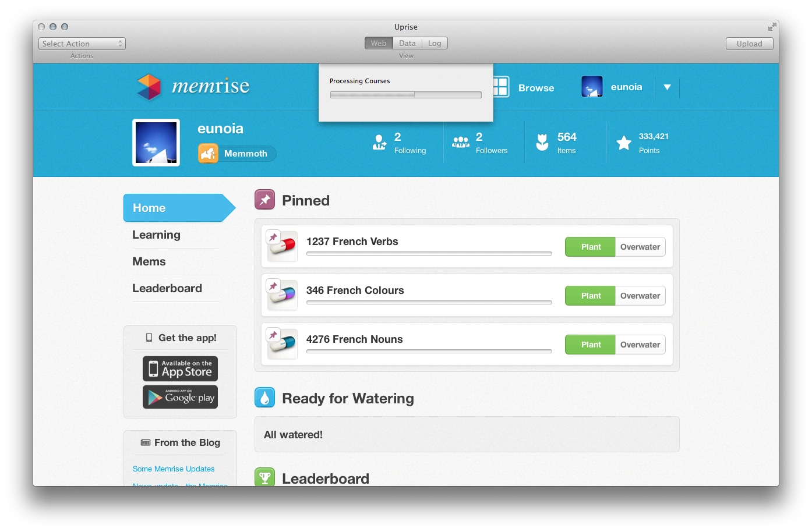Click the 1237 French Verbs progress bar

[429, 254]
